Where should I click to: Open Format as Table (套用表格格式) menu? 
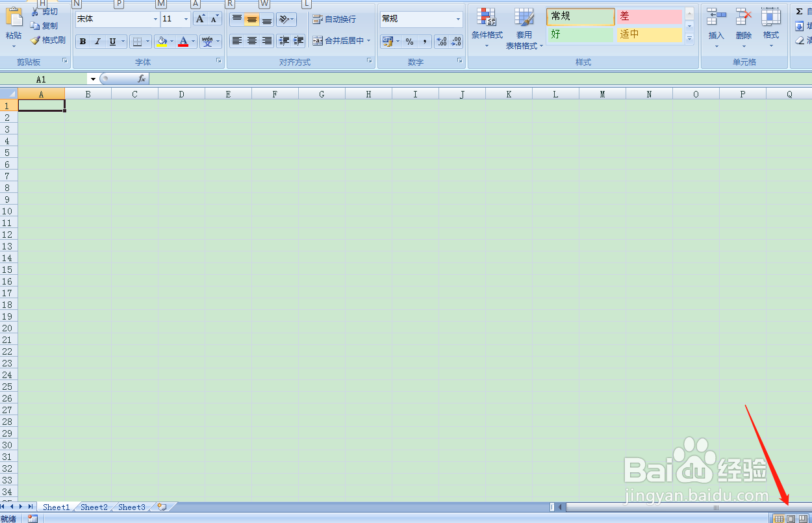(x=524, y=29)
